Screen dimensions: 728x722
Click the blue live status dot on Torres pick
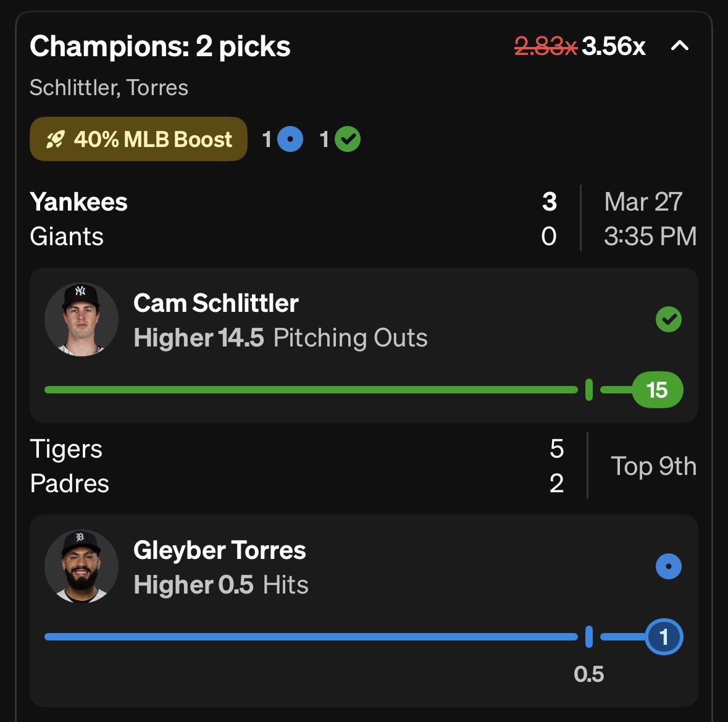[x=668, y=566]
